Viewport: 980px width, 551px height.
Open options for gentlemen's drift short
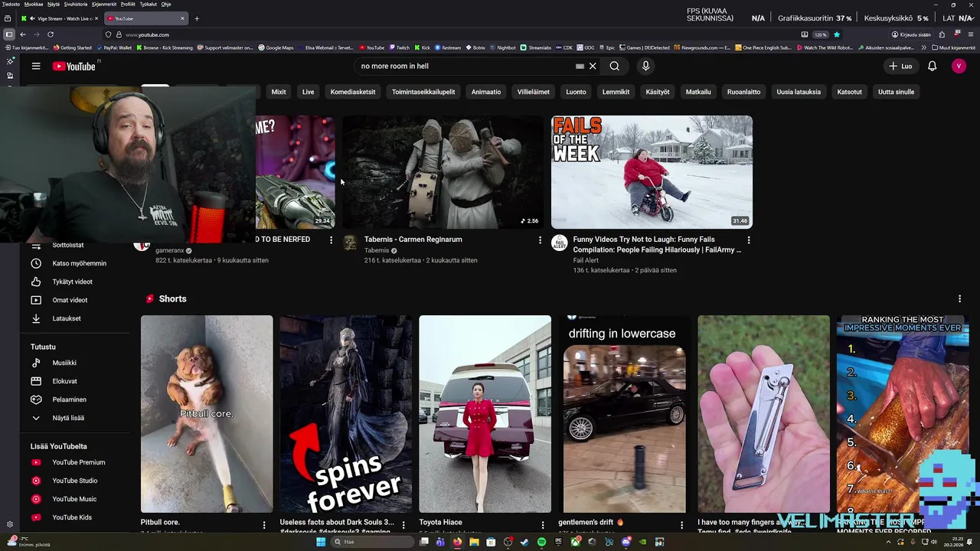tap(681, 525)
